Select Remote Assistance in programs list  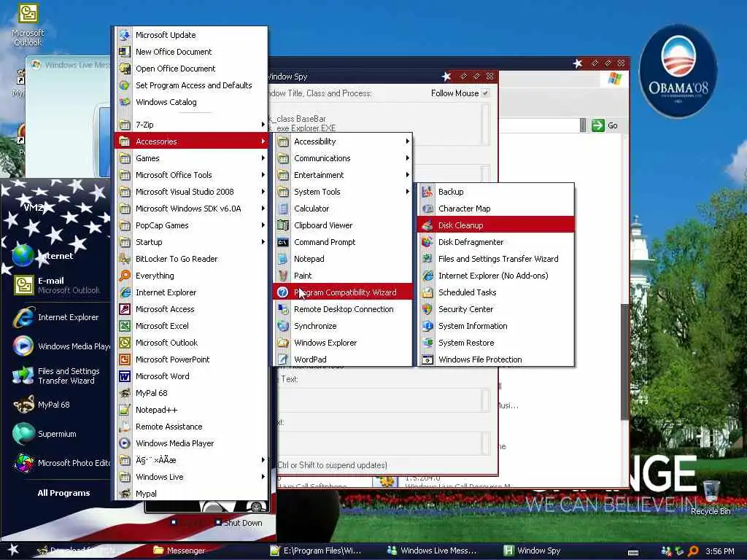pos(193,426)
